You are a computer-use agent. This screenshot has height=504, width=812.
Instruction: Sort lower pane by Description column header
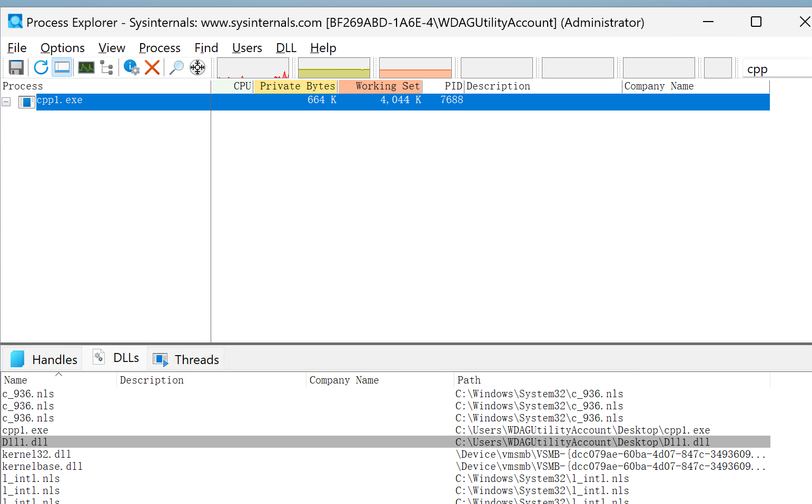tap(211, 380)
